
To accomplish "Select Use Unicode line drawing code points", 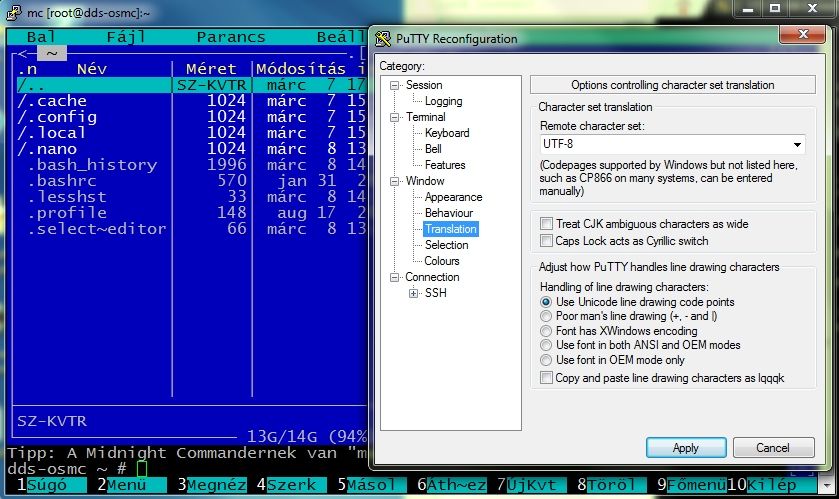I will tap(546, 302).
